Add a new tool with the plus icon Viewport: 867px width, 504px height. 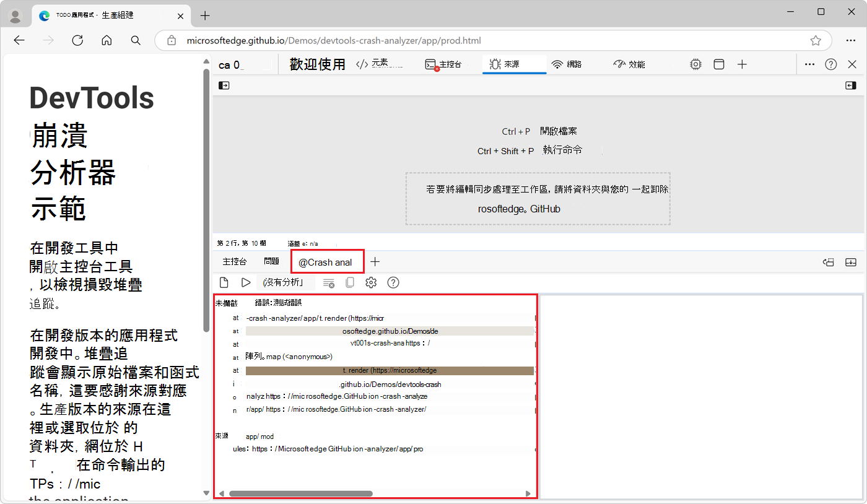point(742,64)
